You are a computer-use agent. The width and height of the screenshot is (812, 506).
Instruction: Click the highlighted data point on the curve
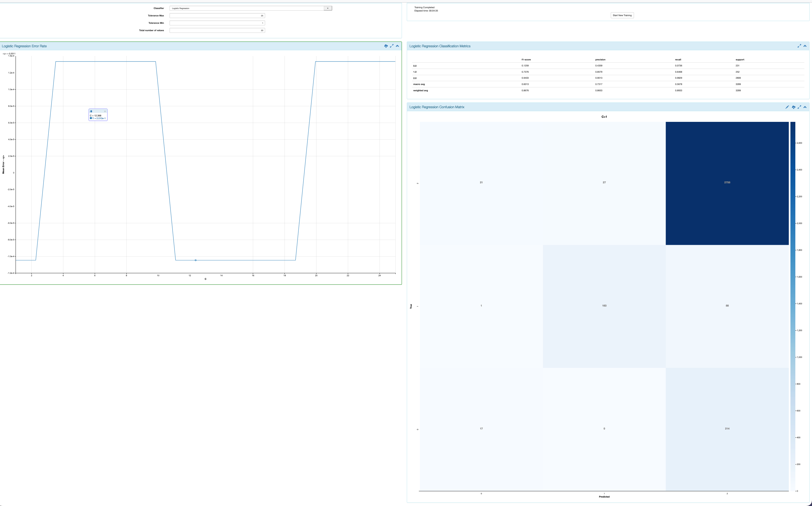point(196,260)
